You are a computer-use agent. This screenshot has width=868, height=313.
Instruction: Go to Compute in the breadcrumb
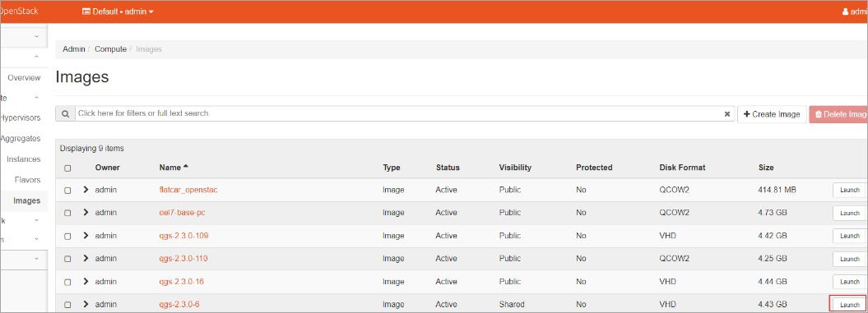pos(111,49)
